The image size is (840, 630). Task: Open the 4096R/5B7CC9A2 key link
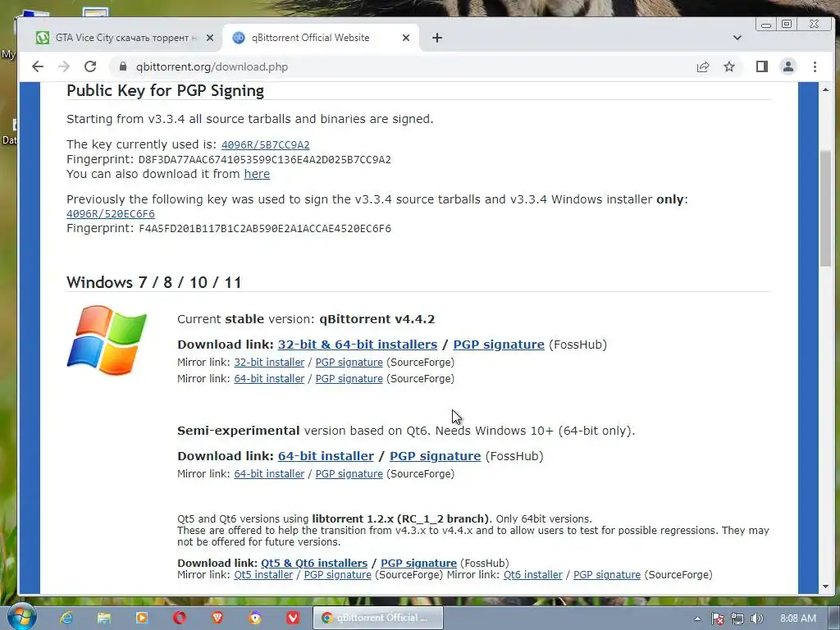pyautogui.click(x=265, y=144)
